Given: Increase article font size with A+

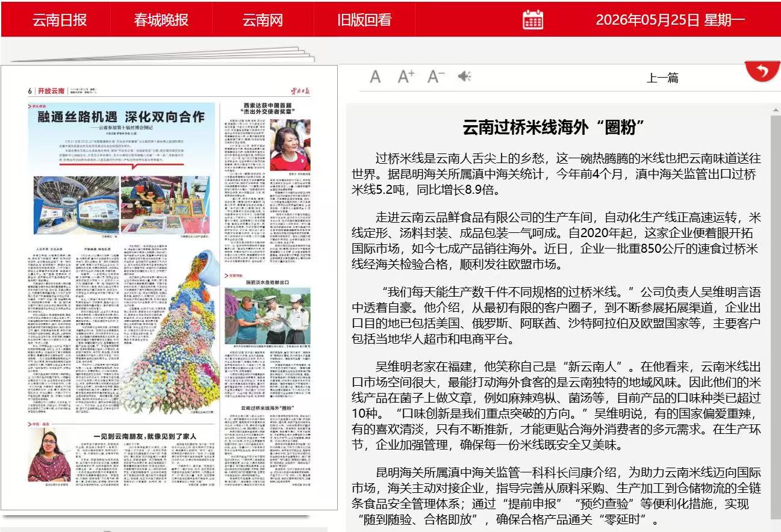Looking at the screenshot, I should [406, 76].
